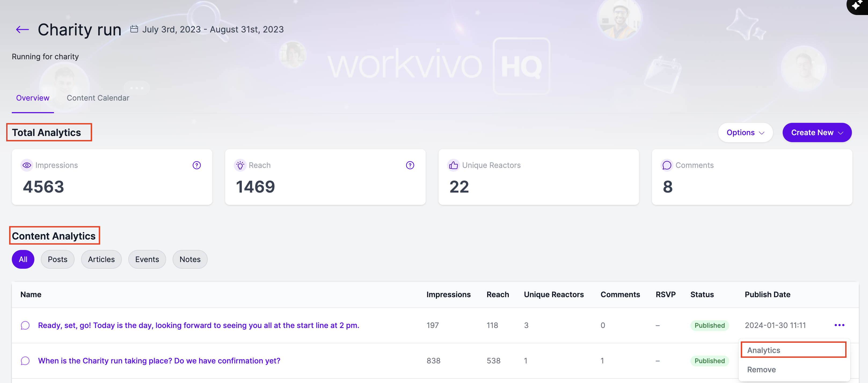Click the Publish Date column header

[x=767, y=294]
